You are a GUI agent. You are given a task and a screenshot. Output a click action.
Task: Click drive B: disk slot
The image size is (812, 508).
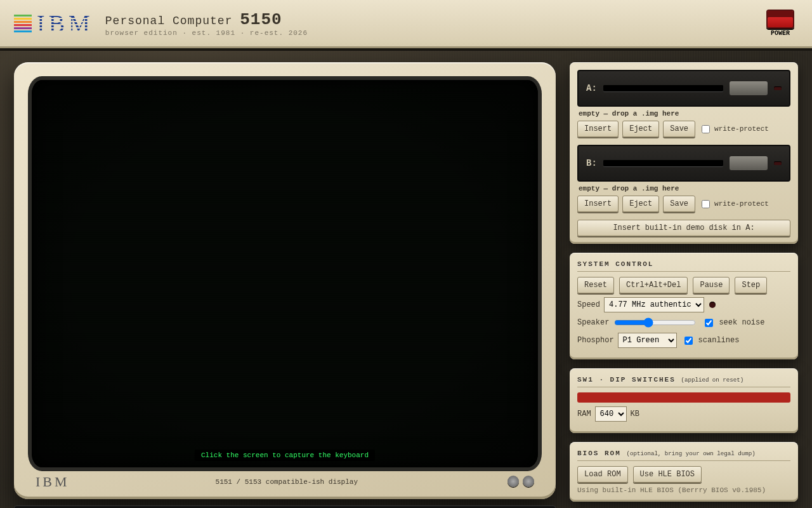[663, 163]
